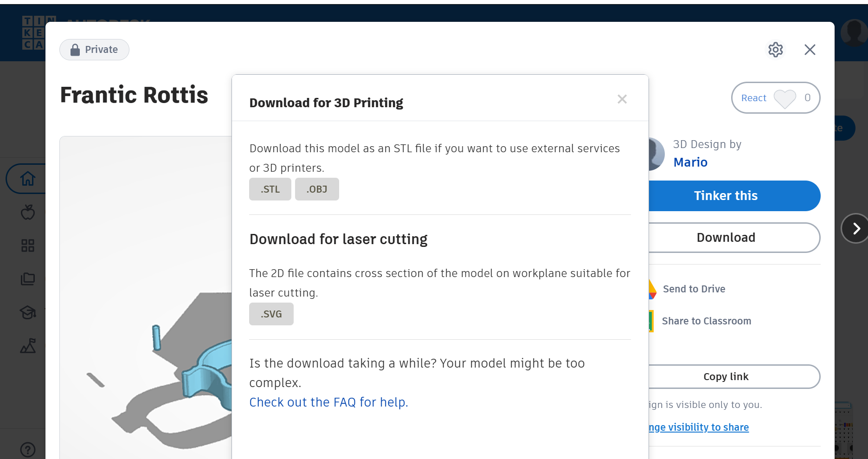868x459 pixels.
Task: Close the Frantic Rottis design panel
Action: tap(810, 50)
